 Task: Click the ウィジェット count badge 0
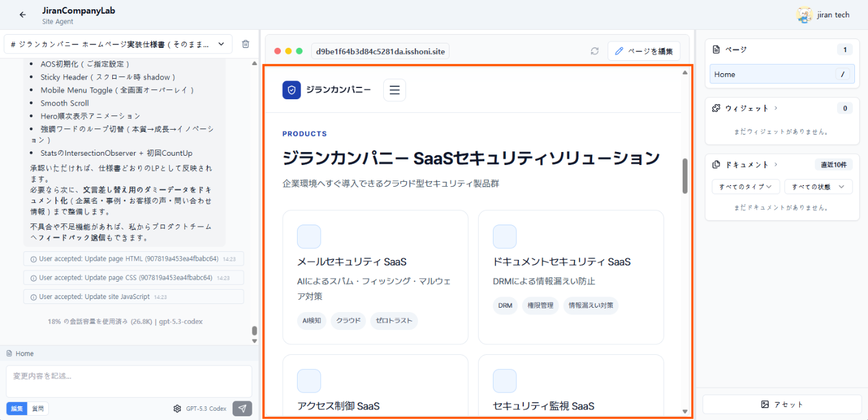[x=844, y=108]
